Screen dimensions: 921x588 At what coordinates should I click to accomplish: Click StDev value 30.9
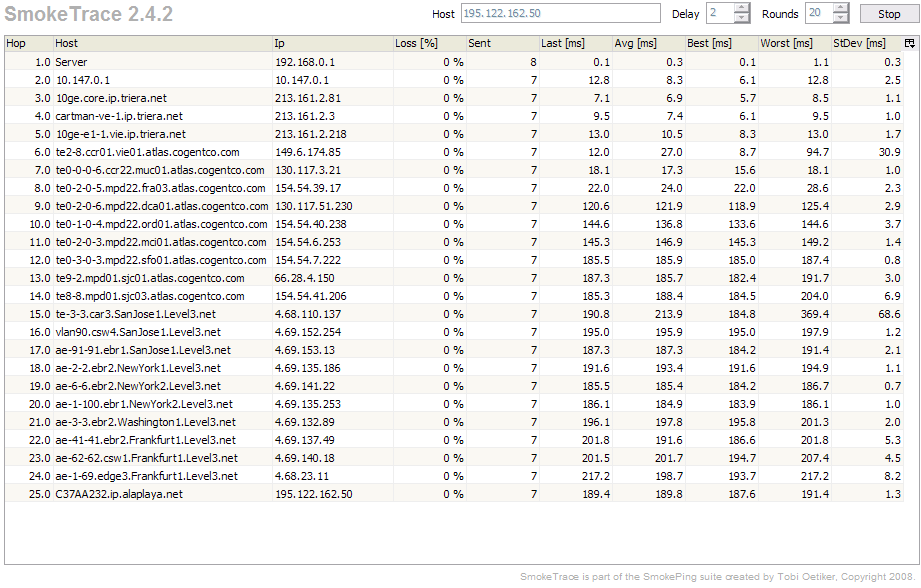tap(890, 152)
